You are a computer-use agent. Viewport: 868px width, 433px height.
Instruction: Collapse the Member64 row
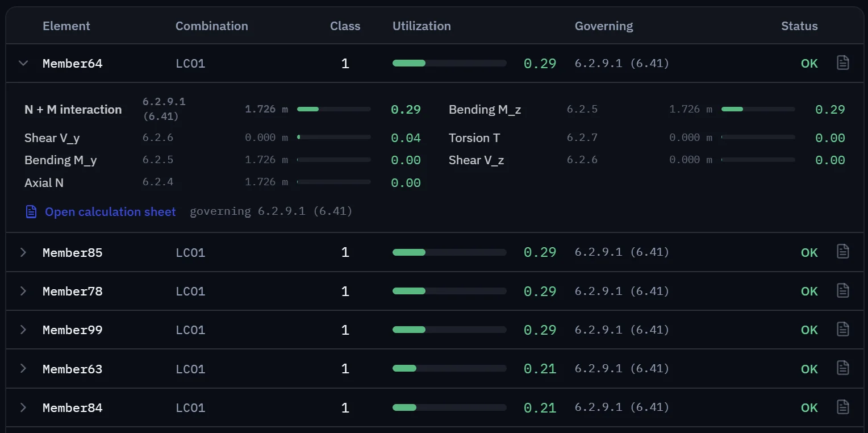23,63
